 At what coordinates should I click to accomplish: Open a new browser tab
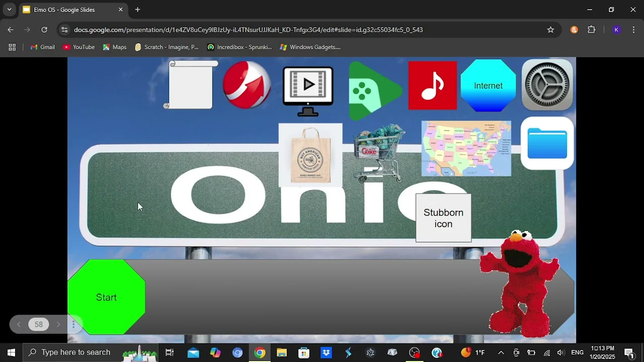[x=137, y=10]
